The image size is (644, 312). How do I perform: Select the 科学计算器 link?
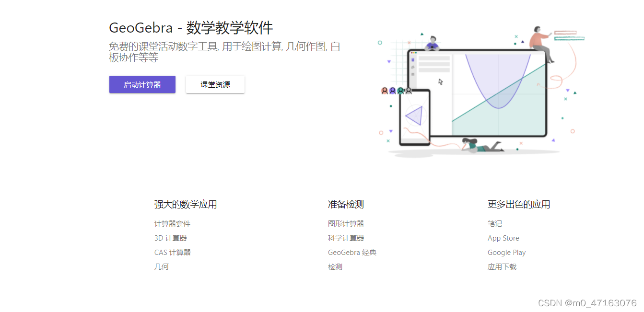pos(346,238)
